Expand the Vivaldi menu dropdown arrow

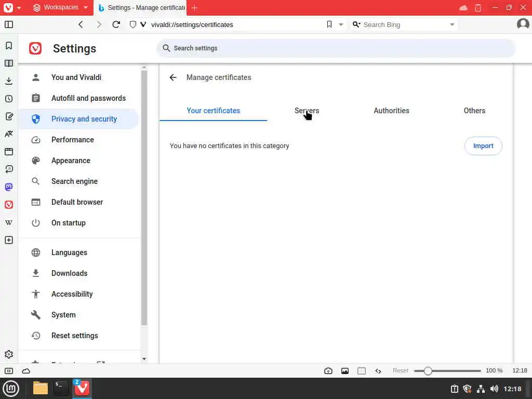pos(19,7)
